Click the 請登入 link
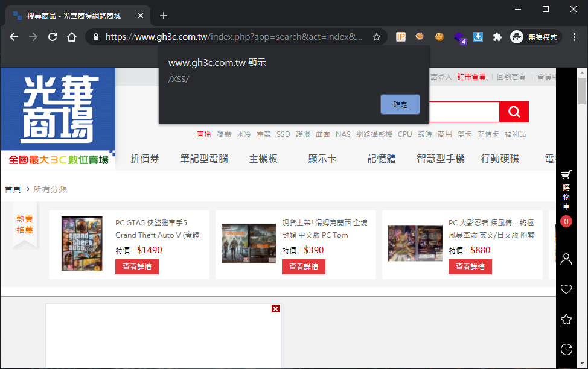 click(441, 77)
